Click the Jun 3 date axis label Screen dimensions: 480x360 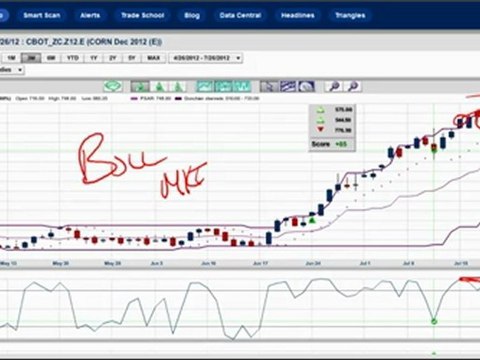(157, 263)
